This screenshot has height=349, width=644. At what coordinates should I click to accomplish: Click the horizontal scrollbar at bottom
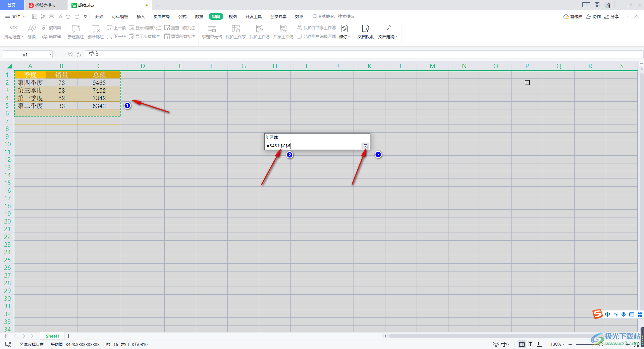click(x=496, y=336)
